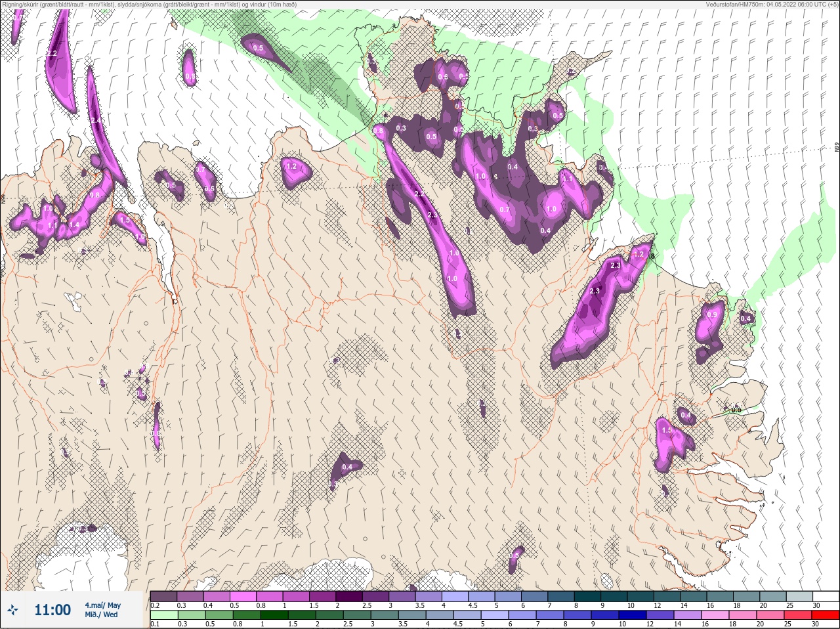Click the 'Mið./ Wed' weekday label

coord(101,615)
